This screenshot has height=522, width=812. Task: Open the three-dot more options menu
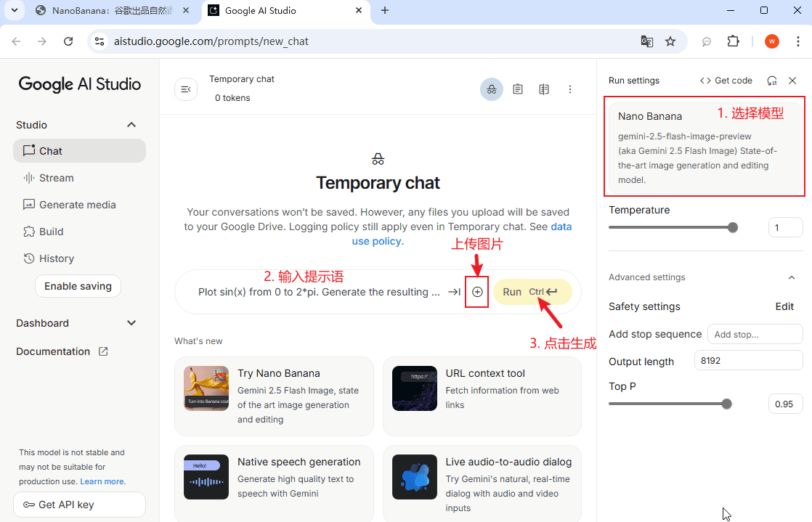click(570, 89)
